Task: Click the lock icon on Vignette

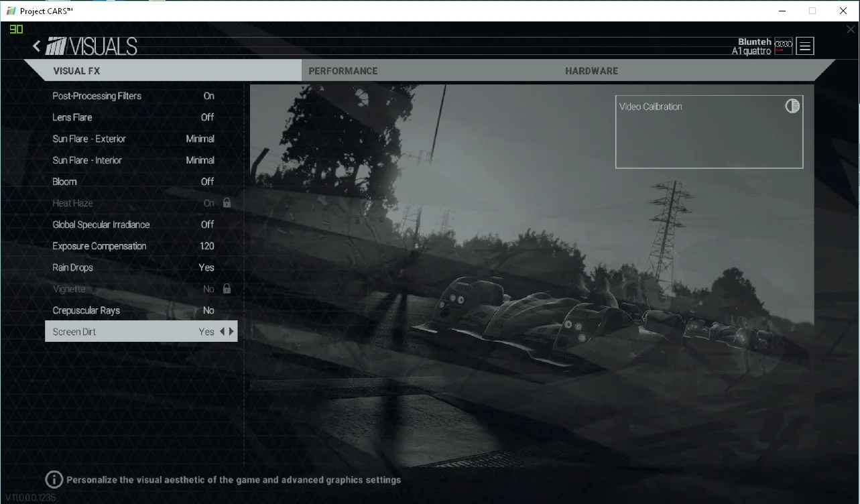Action: point(227,288)
